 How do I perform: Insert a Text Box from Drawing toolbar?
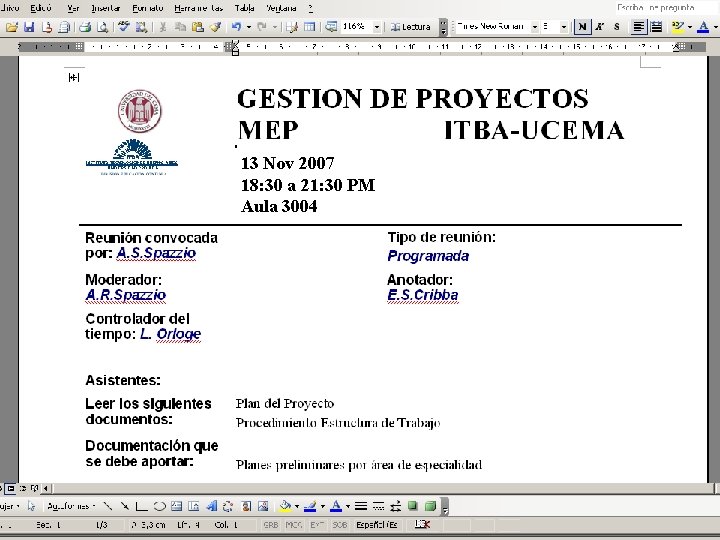click(177, 506)
